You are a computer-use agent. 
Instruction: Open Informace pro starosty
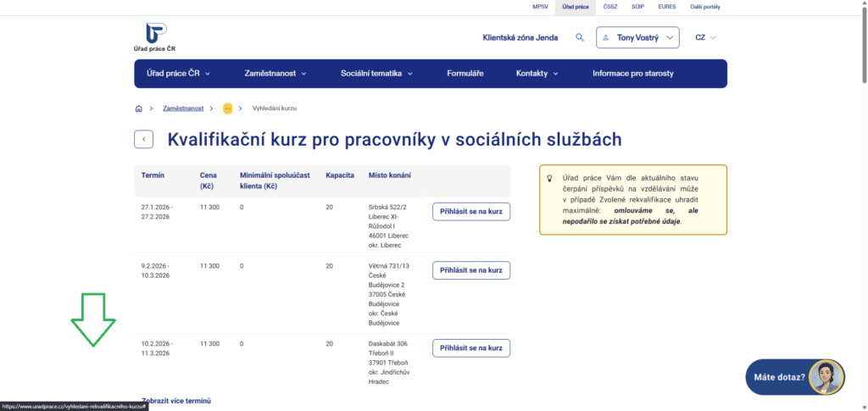pyautogui.click(x=632, y=74)
